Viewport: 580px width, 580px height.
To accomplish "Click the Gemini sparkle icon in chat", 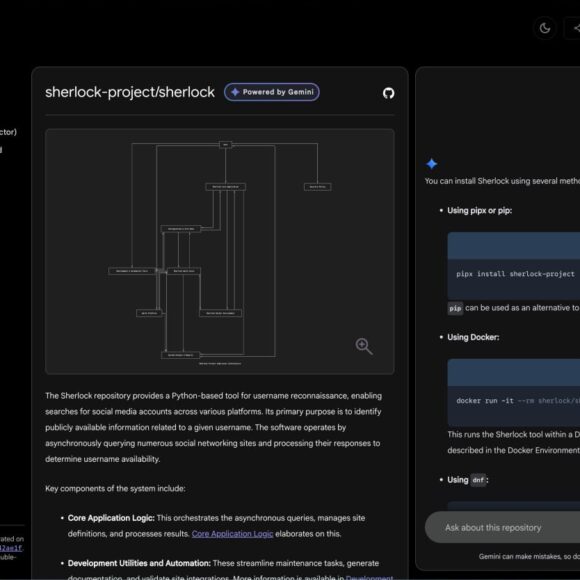I will [431, 163].
